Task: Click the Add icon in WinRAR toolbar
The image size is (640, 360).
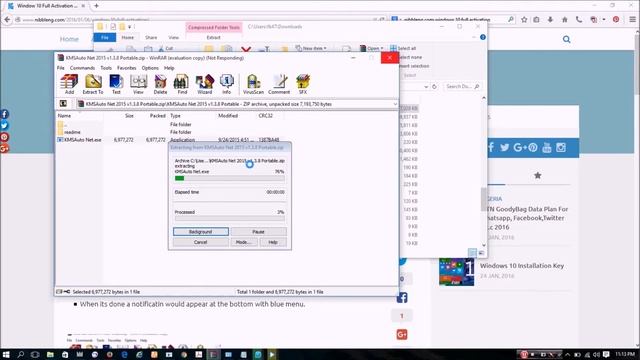Action: [69, 84]
